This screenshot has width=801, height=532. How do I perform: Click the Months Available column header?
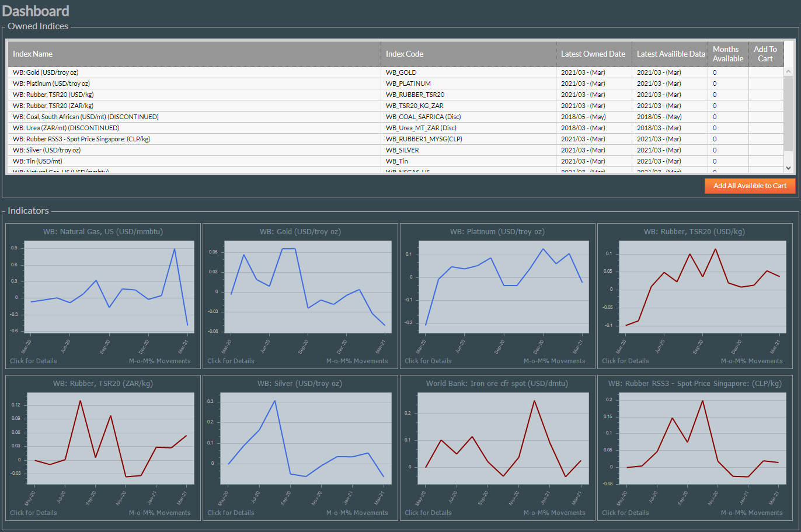coord(728,54)
